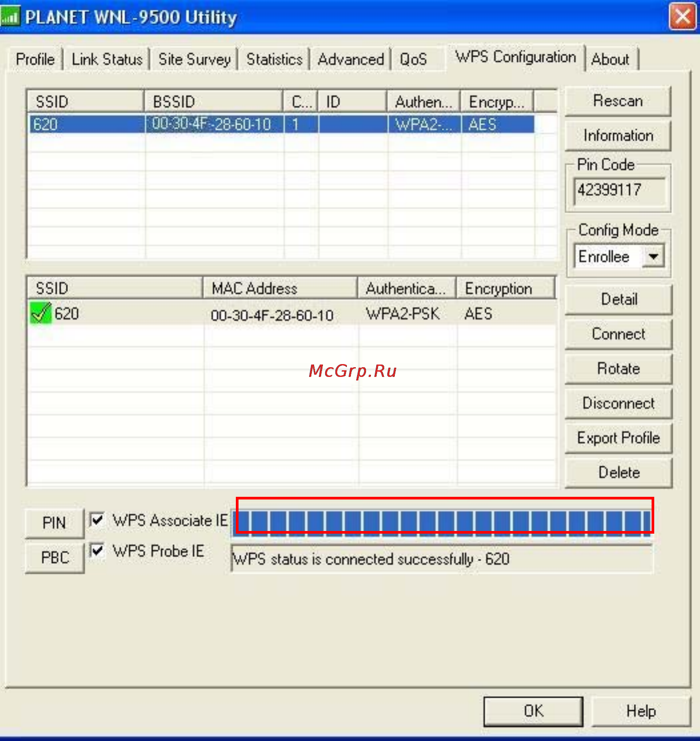
Task: Start WPS with the PBC button
Action: (x=54, y=558)
